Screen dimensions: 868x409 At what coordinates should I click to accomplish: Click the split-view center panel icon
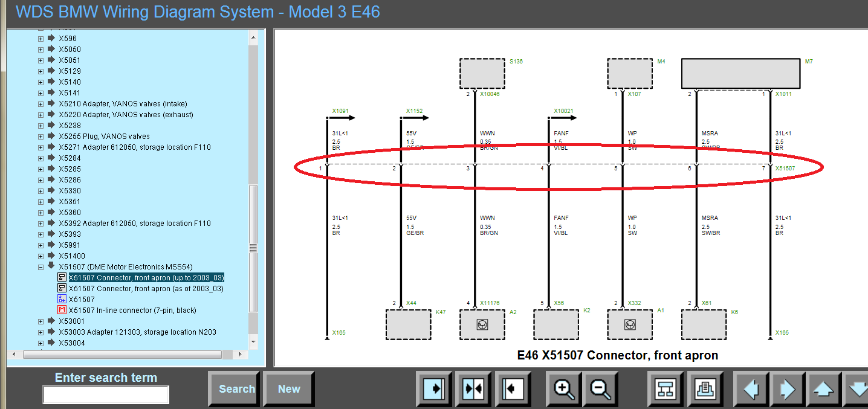pyautogui.click(x=473, y=389)
